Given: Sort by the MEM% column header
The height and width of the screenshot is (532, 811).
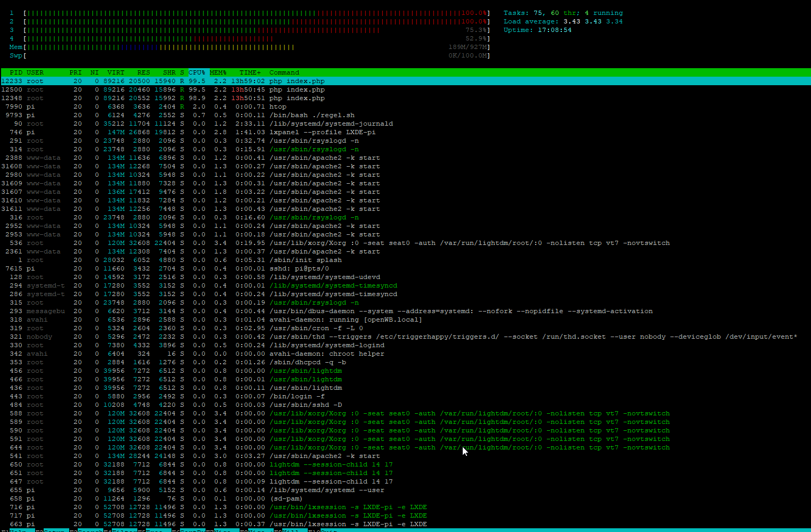Looking at the screenshot, I should click(218, 72).
